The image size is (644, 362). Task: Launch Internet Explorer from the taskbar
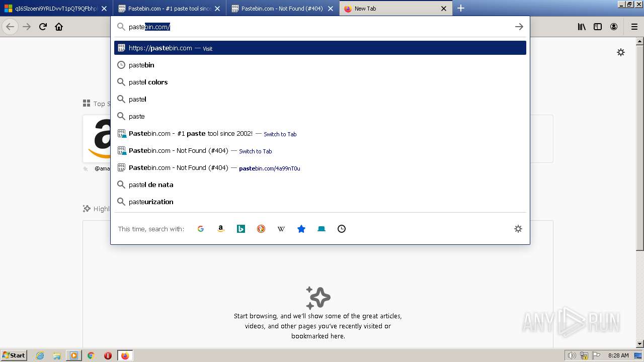[40, 355]
